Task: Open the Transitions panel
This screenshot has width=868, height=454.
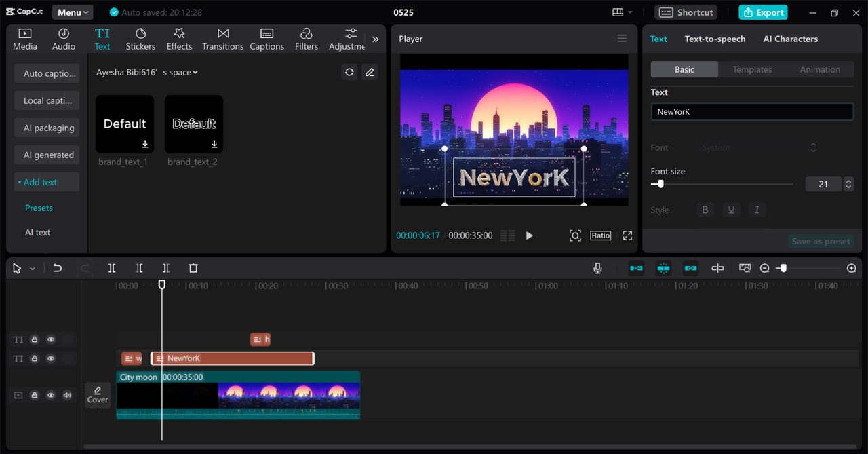Action: click(x=222, y=39)
